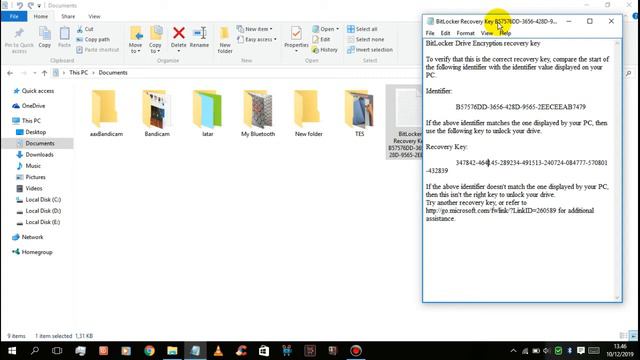This screenshot has height=360, width=640.
Task: Switch to the Share ribbon tab
Action: point(68,16)
